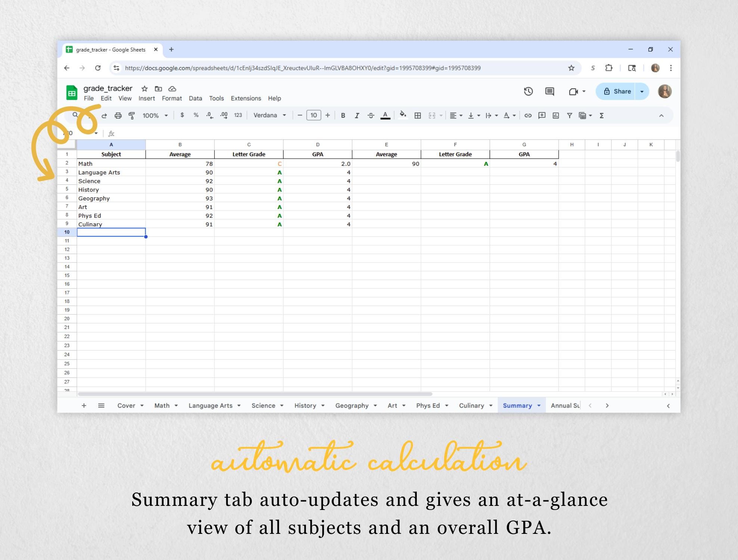Open the Verdana font dropdown
Viewport: 738px width, 560px height.
[270, 115]
